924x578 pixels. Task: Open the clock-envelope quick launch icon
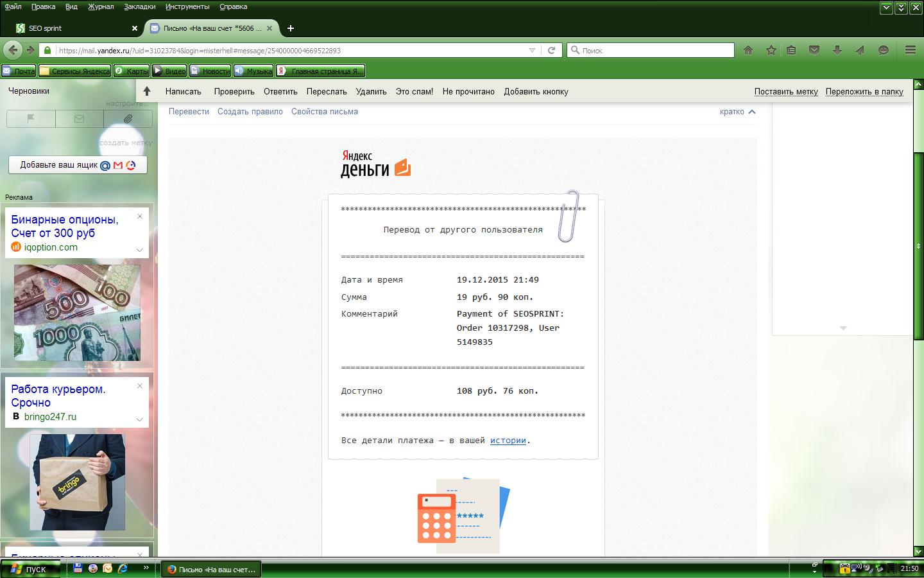[x=108, y=568]
